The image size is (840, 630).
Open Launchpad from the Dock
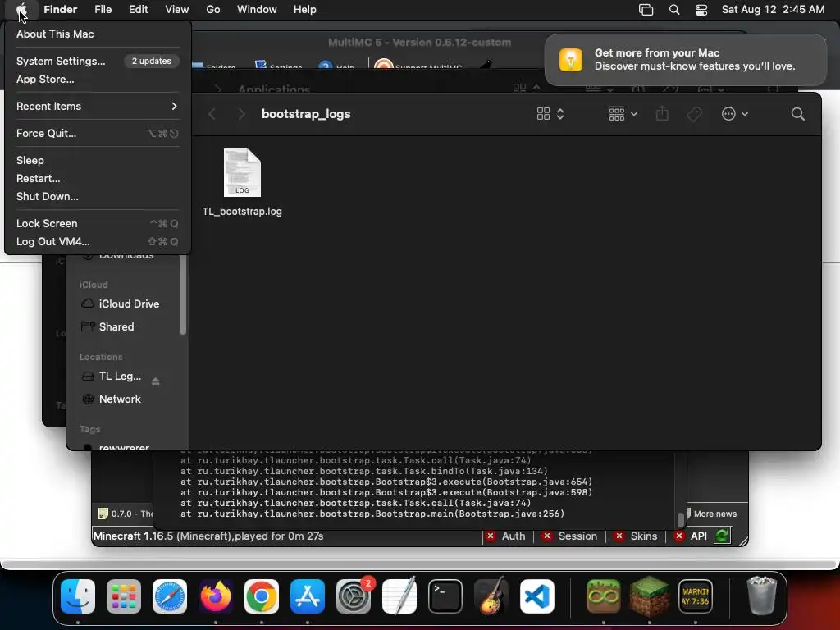[124, 596]
